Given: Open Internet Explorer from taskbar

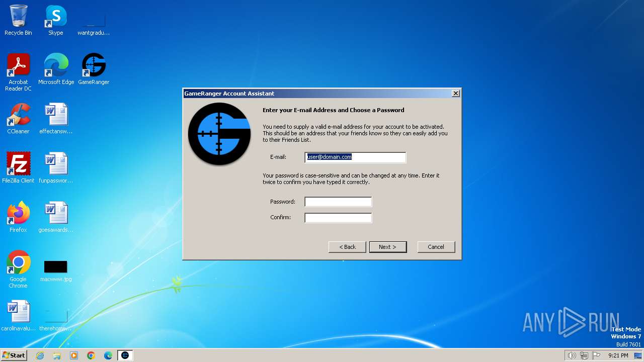Looking at the screenshot, I should 40,355.
